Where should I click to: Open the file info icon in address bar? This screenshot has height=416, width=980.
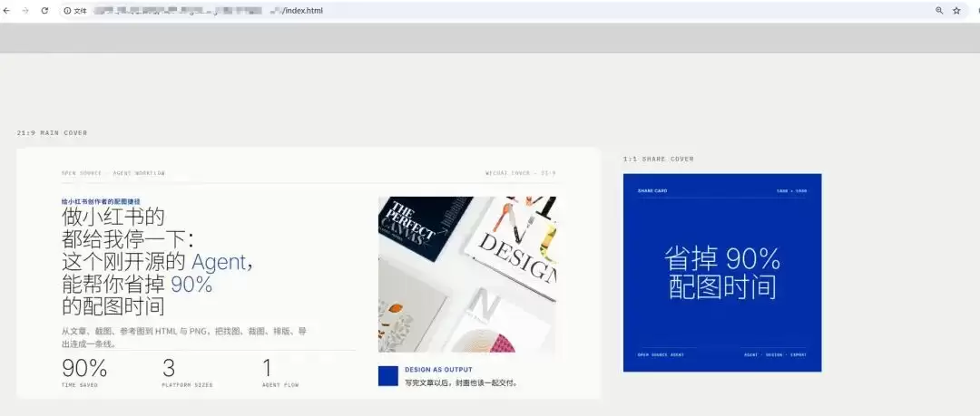tap(67, 11)
